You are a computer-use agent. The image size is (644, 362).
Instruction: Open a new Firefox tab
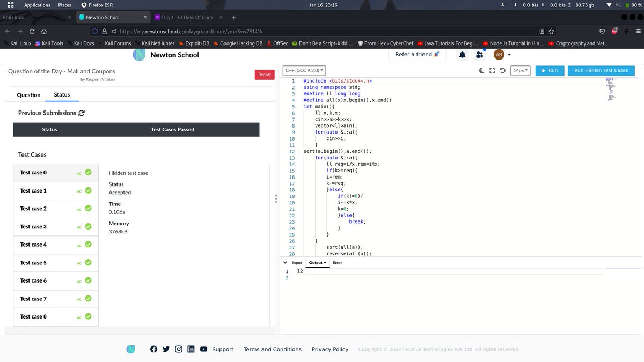(x=234, y=17)
